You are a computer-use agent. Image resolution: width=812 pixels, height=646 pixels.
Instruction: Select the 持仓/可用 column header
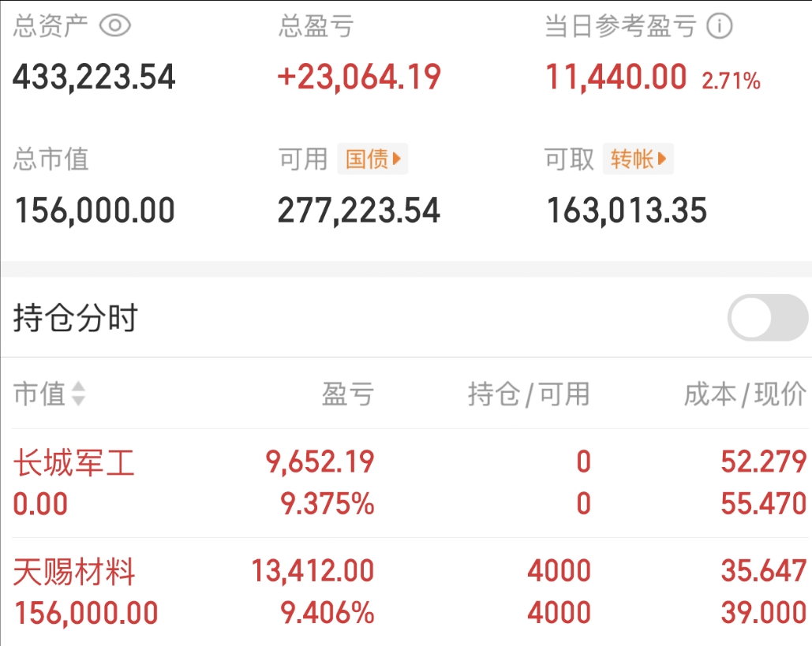529,394
